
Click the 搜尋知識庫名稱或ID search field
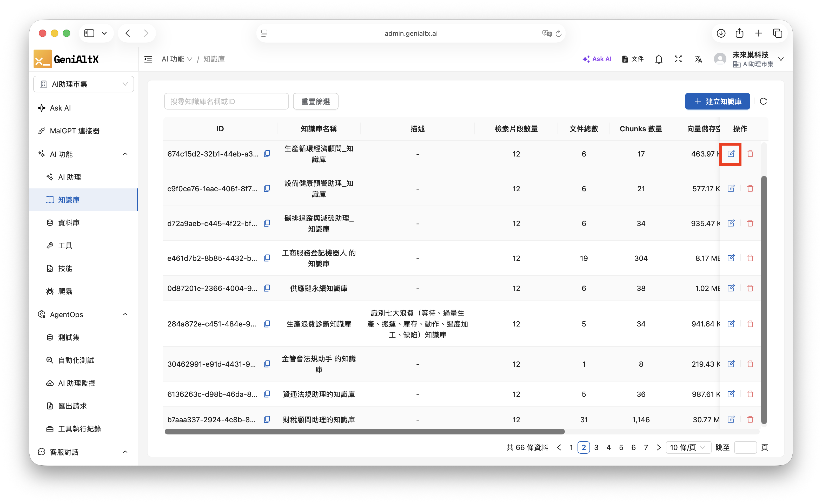226,101
